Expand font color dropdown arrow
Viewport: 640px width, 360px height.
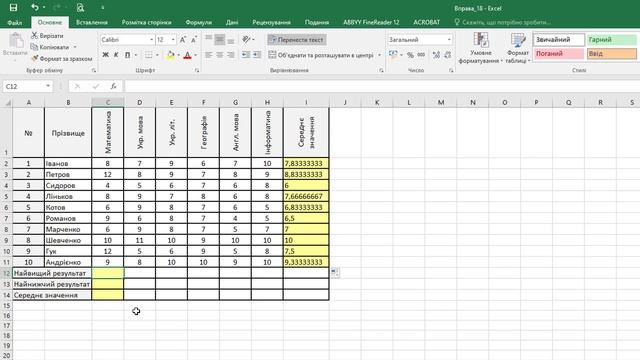pos(196,55)
